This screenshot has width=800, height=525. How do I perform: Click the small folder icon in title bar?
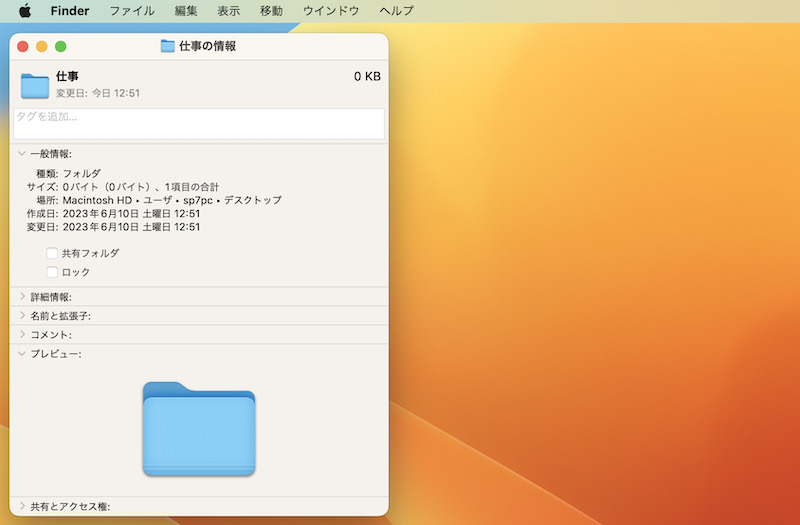[x=167, y=46]
